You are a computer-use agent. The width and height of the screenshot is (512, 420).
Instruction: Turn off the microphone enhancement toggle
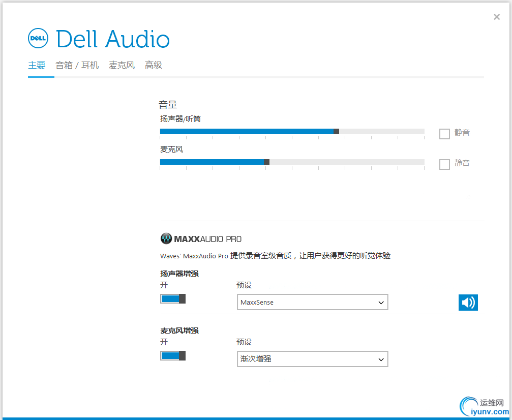[x=173, y=355]
